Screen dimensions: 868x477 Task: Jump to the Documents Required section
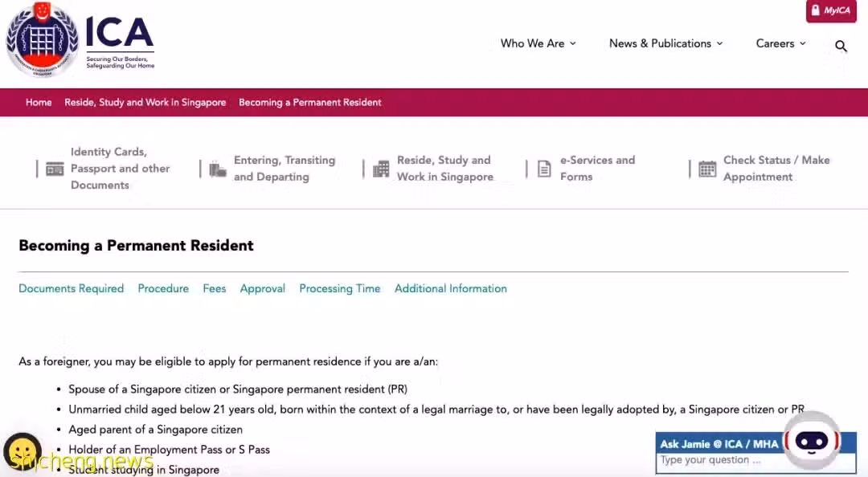[72, 288]
